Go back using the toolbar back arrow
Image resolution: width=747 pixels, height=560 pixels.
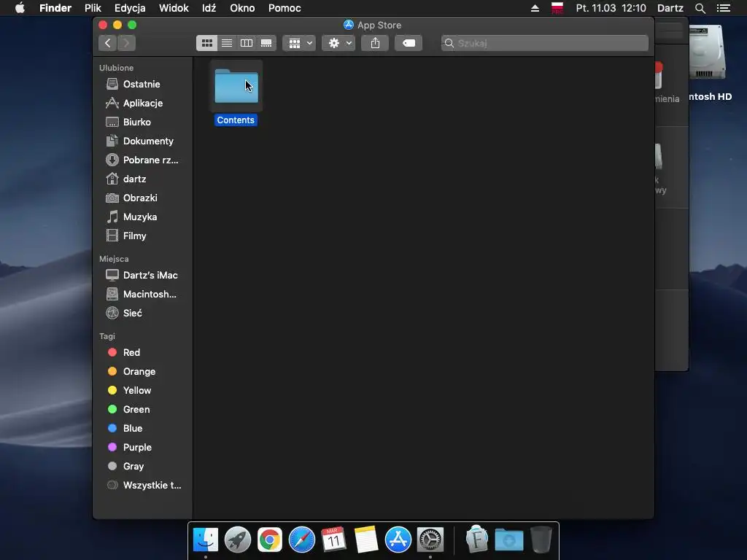click(108, 43)
